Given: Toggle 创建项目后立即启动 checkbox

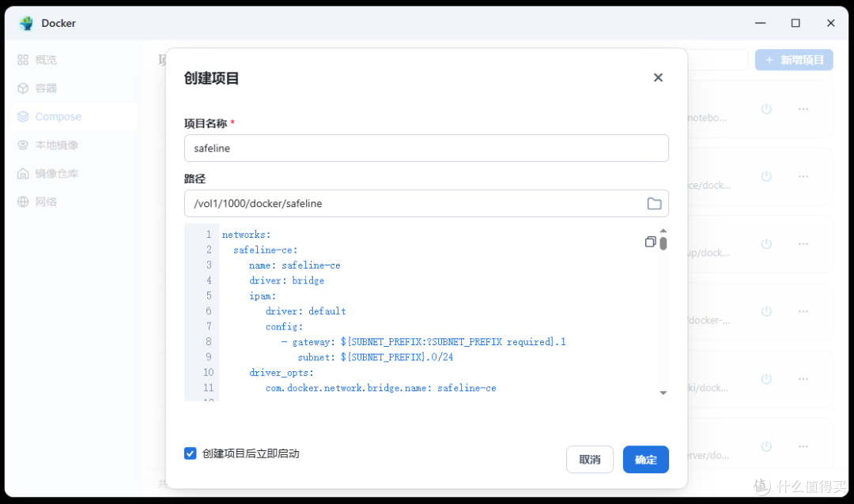Looking at the screenshot, I should [x=190, y=453].
